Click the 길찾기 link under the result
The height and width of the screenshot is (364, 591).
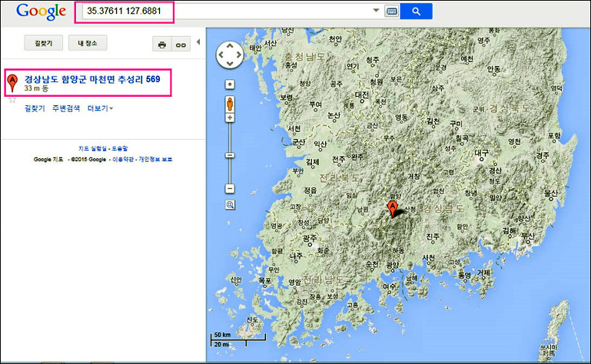tap(35, 108)
